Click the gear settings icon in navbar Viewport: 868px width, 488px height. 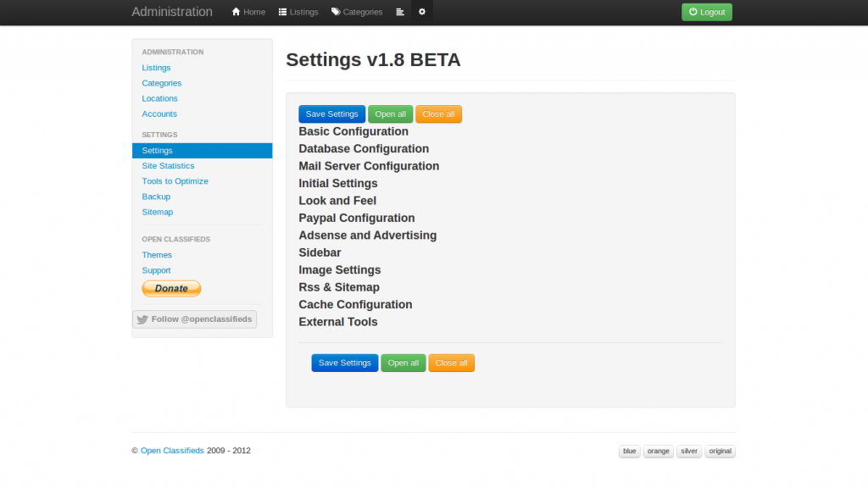[422, 12]
